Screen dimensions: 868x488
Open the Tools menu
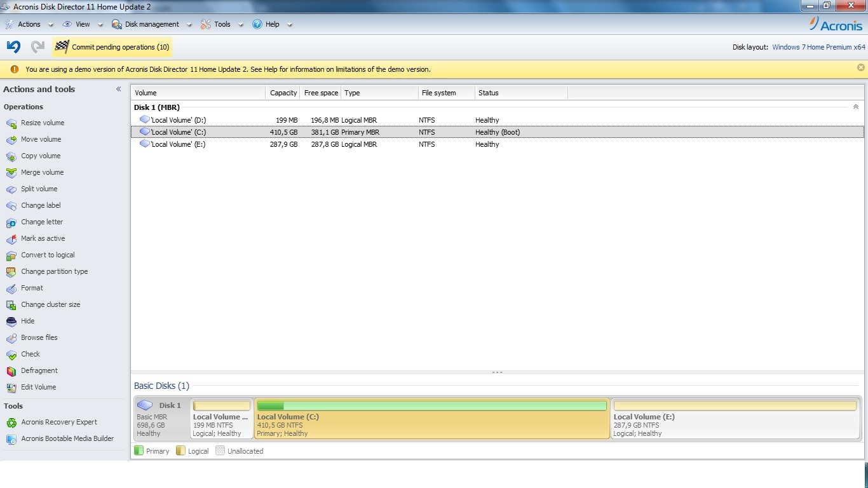tap(222, 24)
